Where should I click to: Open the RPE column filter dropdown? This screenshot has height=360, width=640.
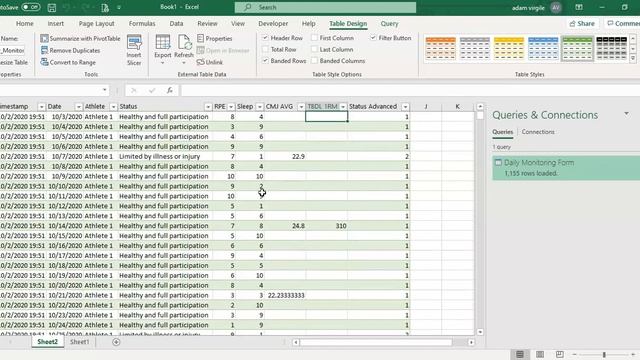click(231, 107)
